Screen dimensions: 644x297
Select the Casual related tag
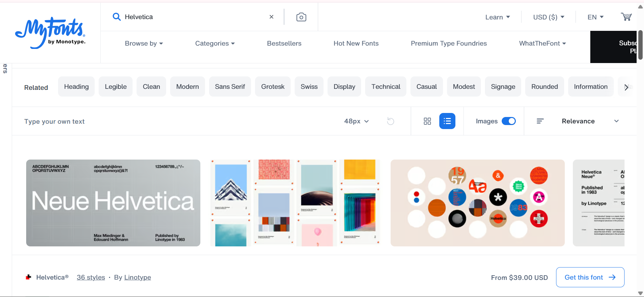coord(427,86)
